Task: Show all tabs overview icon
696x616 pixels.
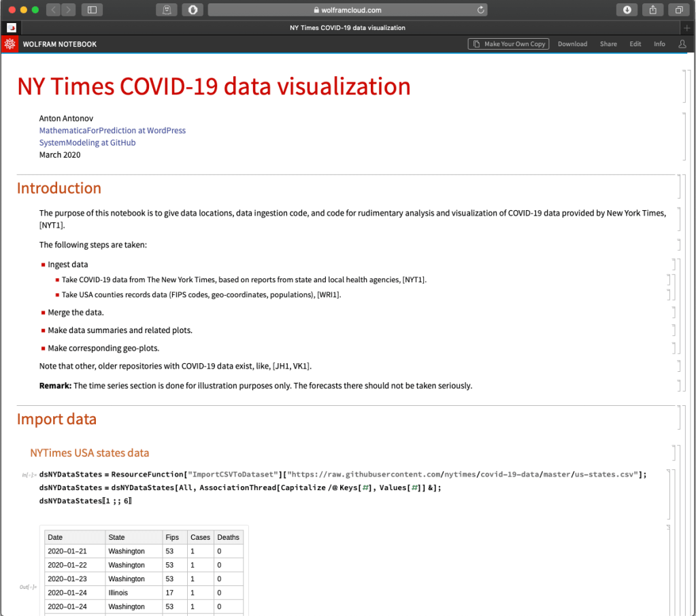Action: point(679,10)
